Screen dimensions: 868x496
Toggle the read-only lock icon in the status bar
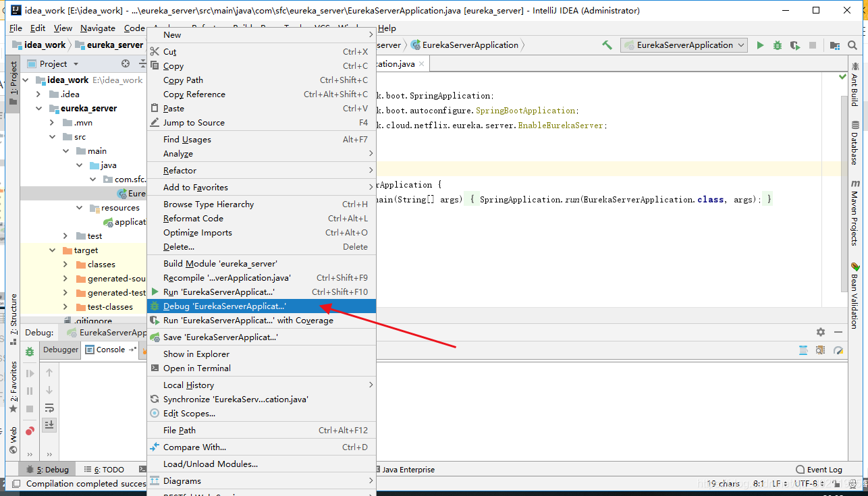836,483
